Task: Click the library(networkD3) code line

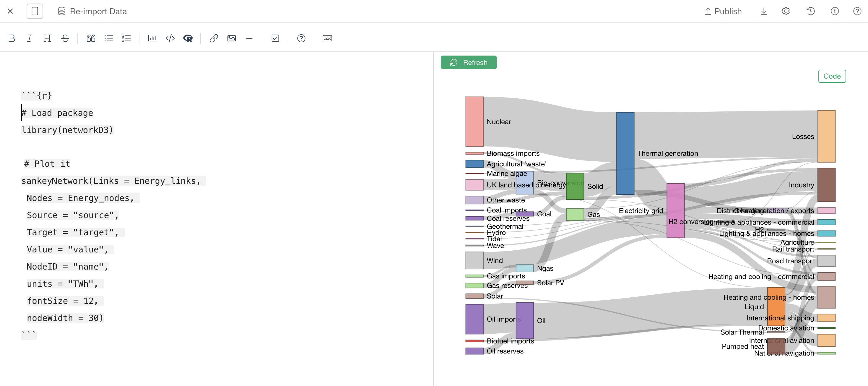Action: [67, 130]
